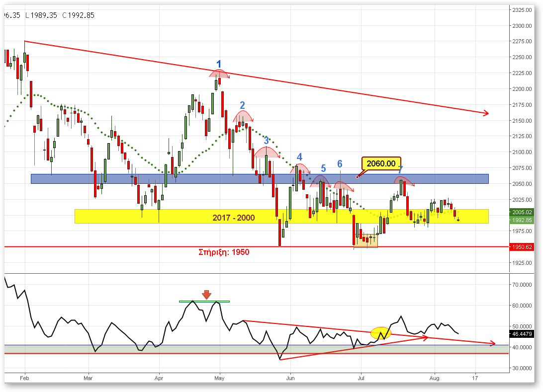Image resolution: width=543 pixels, height=392 pixels.
Task: Click the '2017 - 2000' zone label
Action: (233, 218)
